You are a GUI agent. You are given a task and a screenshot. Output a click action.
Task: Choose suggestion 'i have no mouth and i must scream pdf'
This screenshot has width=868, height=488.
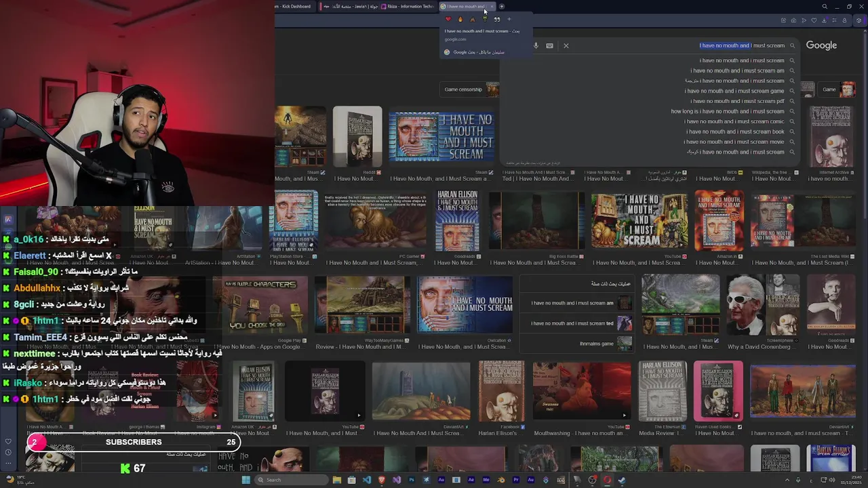point(737,101)
